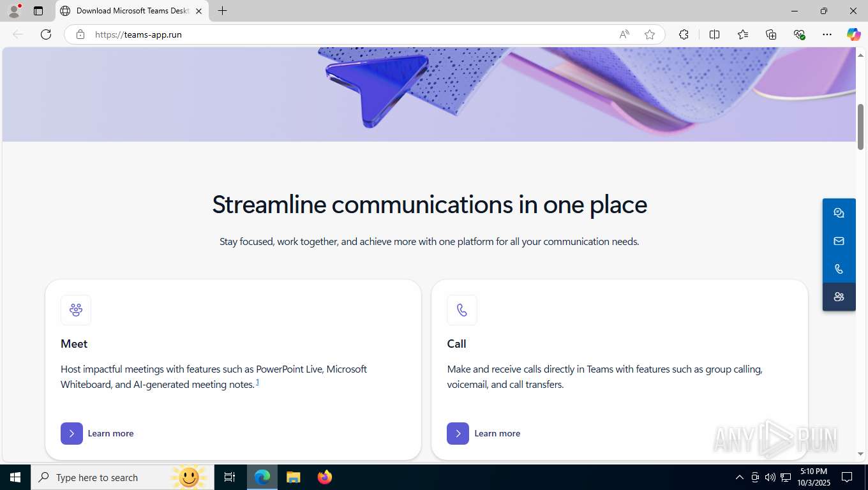
Task: Open chat with sales widget
Action: (839, 213)
